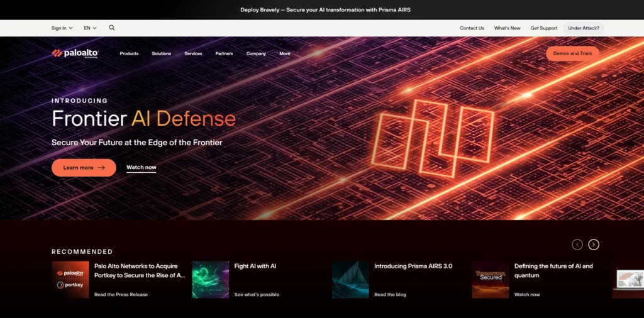Image resolution: width=644 pixels, height=318 pixels.
Task: Open the Solutions menu
Action: tap(162, 54)
